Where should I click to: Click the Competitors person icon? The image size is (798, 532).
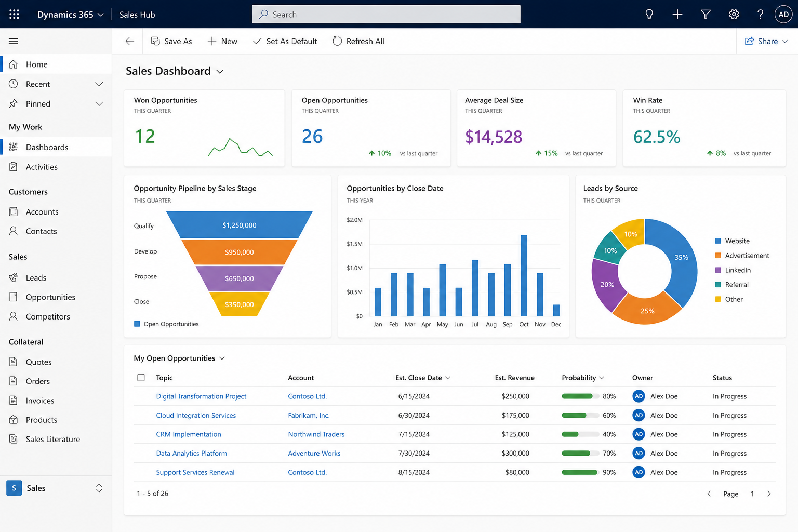tap(14, 316)
